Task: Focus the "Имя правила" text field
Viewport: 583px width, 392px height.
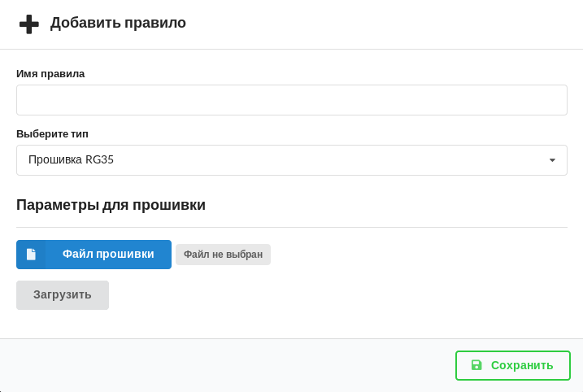Action: (x=291, y=100)
